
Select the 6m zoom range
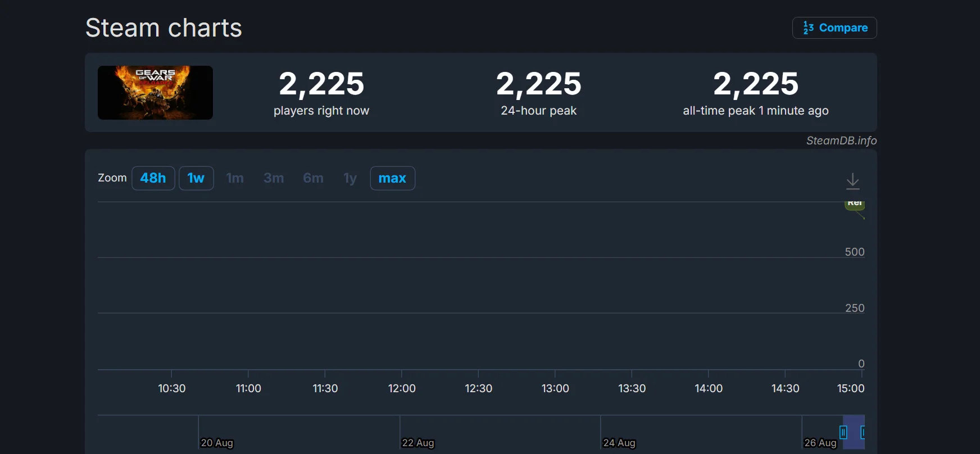click(x=313, y=178)
